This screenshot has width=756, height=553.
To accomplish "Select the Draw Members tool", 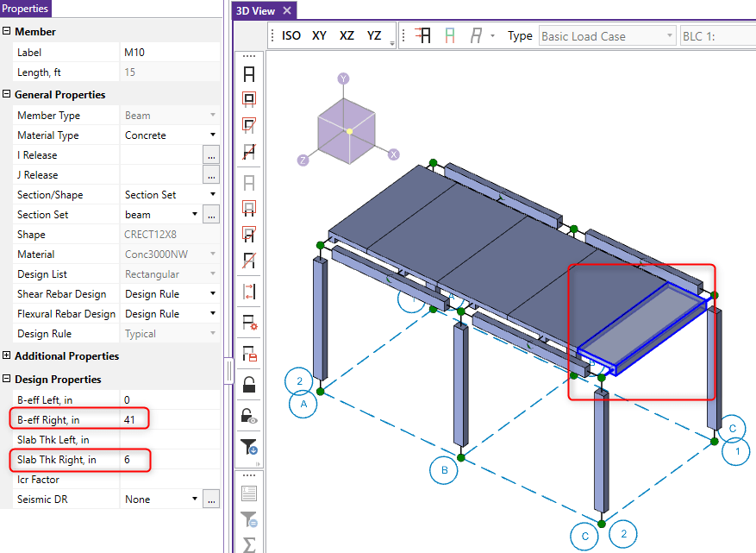I will pos(248,73).
